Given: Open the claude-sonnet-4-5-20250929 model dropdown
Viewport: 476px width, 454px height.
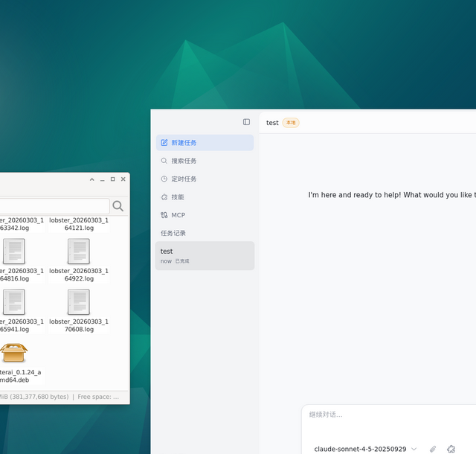Looking at the screenshot, I should coord(365,449).
